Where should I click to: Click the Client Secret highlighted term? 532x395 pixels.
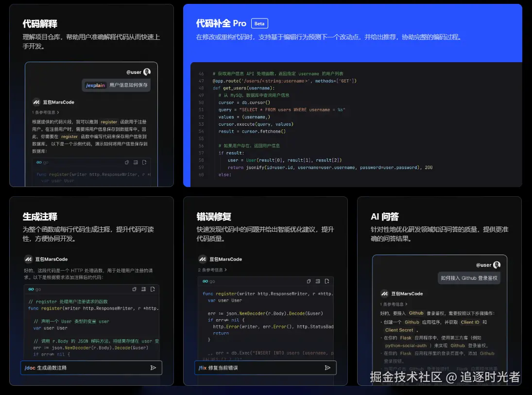coord(399,330)
